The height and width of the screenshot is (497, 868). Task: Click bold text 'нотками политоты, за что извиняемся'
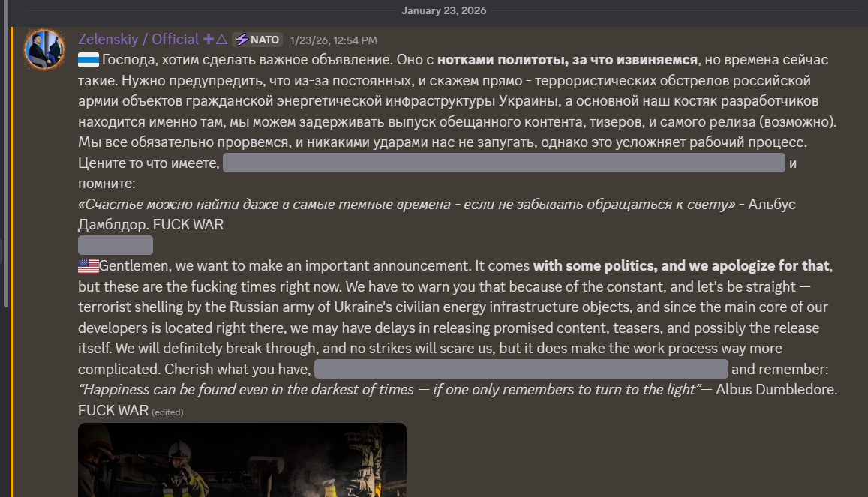567,60
